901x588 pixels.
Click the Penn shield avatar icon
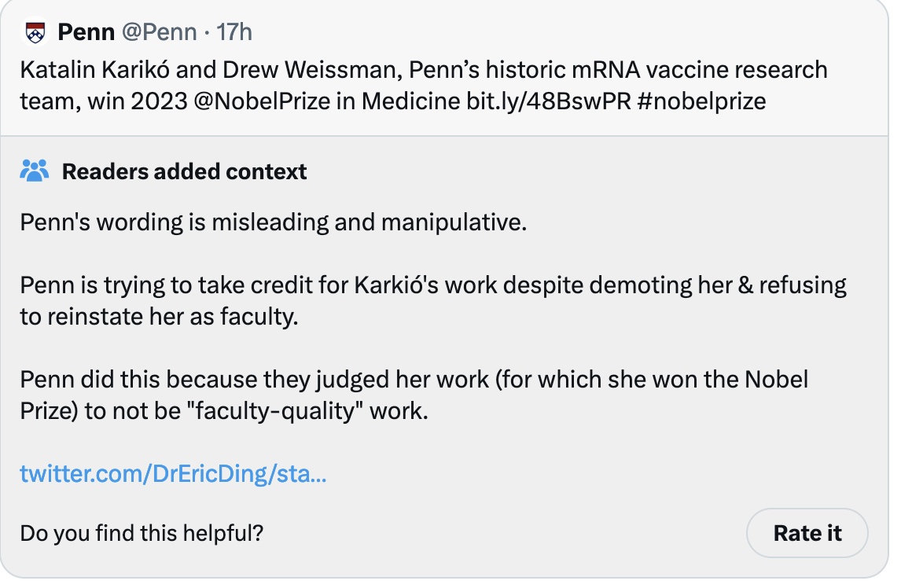point(35,32)
